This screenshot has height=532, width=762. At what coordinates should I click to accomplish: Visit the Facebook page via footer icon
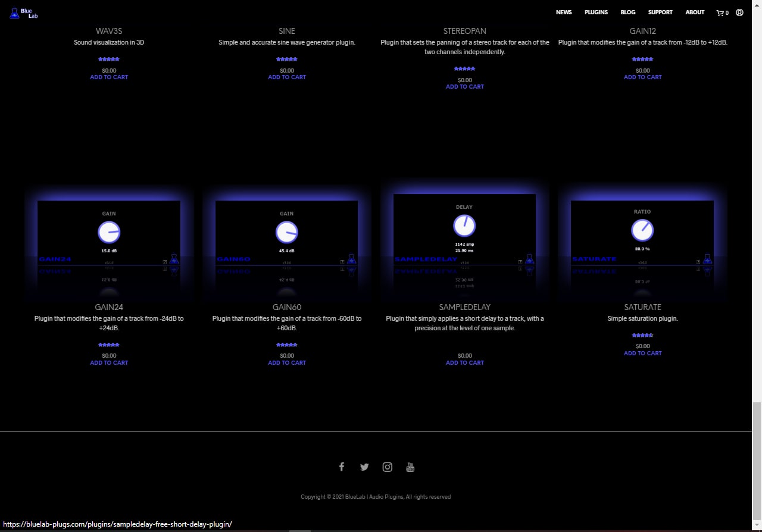(x=341, y=467)
